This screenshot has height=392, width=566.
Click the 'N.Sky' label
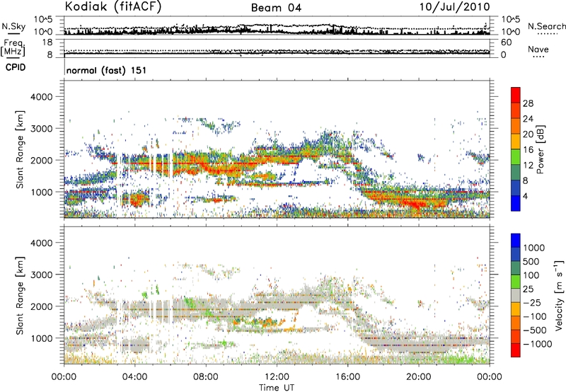pos(13,26)
